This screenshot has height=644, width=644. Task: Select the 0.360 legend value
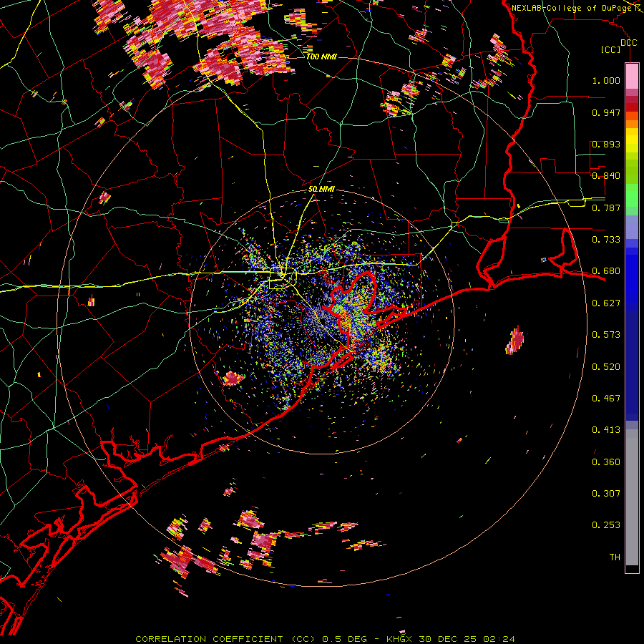(606, 462)
